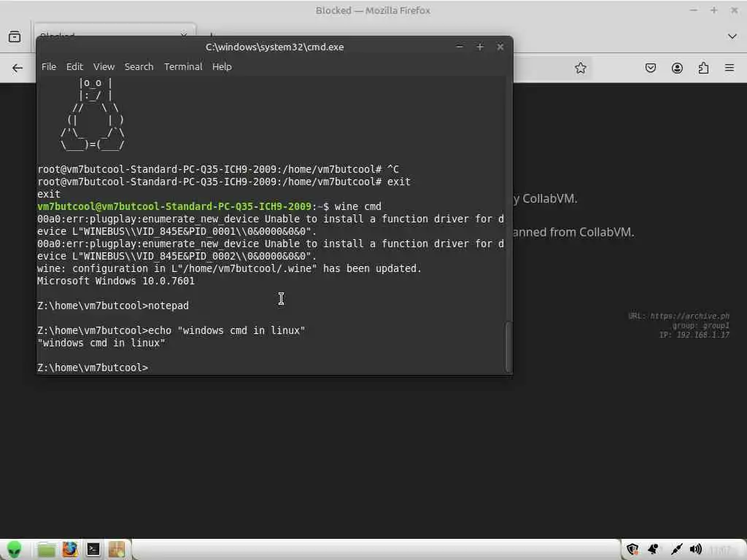The height and width of the screenshot is (560, 747).
Task: Open the Terminal menu
Action: pos(183,66)
